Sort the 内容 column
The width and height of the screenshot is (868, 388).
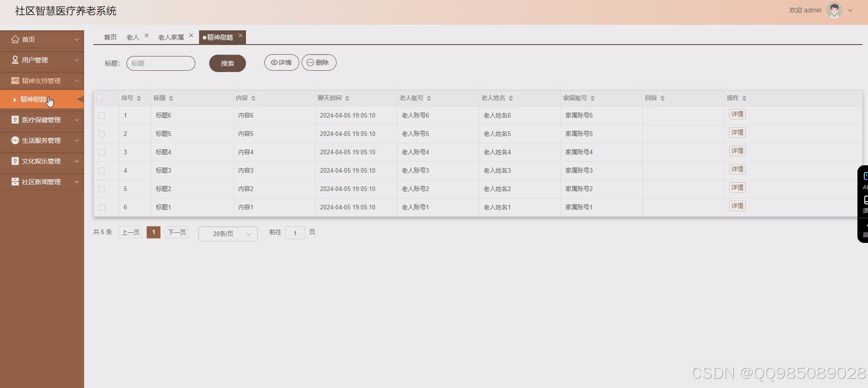coord(253,98)
